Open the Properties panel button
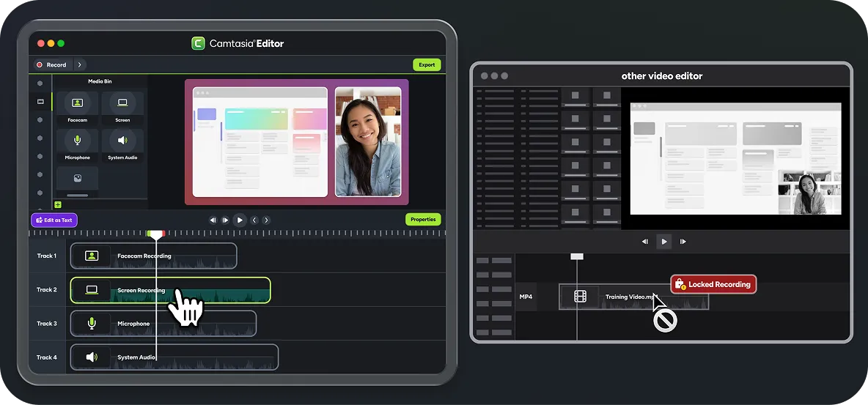Screen dimensions: 868x405 423,219
